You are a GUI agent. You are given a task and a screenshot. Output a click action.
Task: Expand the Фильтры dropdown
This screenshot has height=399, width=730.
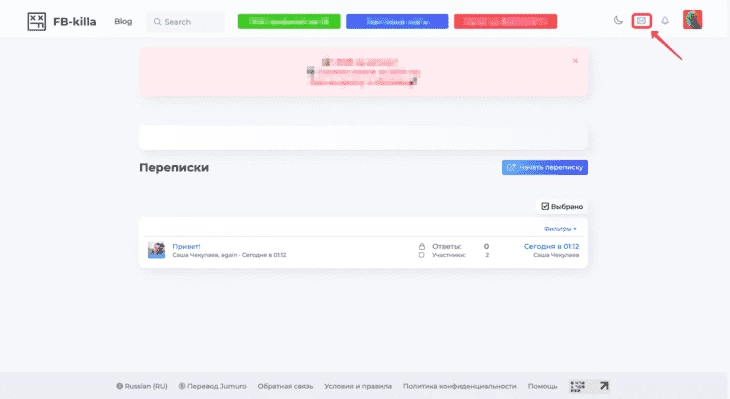(x=560, y=229)
